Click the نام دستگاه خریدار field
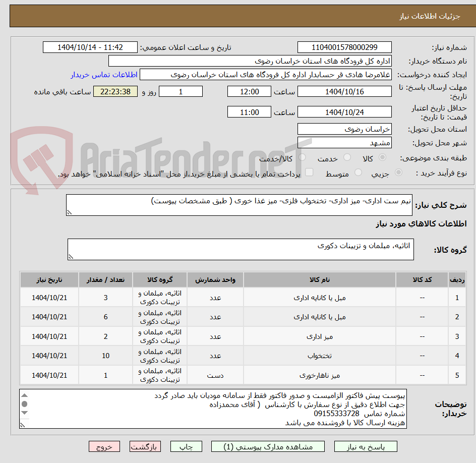Screen dimensions: 476x463 point(250,61)
